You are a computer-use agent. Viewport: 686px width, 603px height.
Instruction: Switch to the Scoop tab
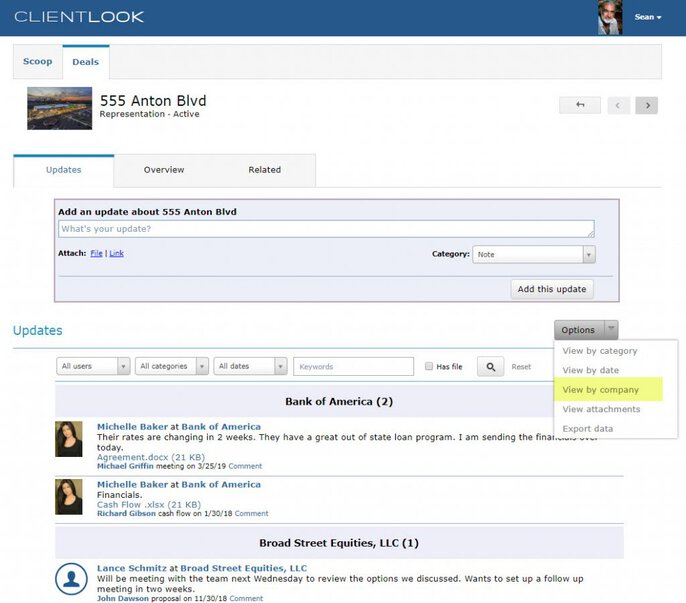pyautogui.click(x=38, y=62)
